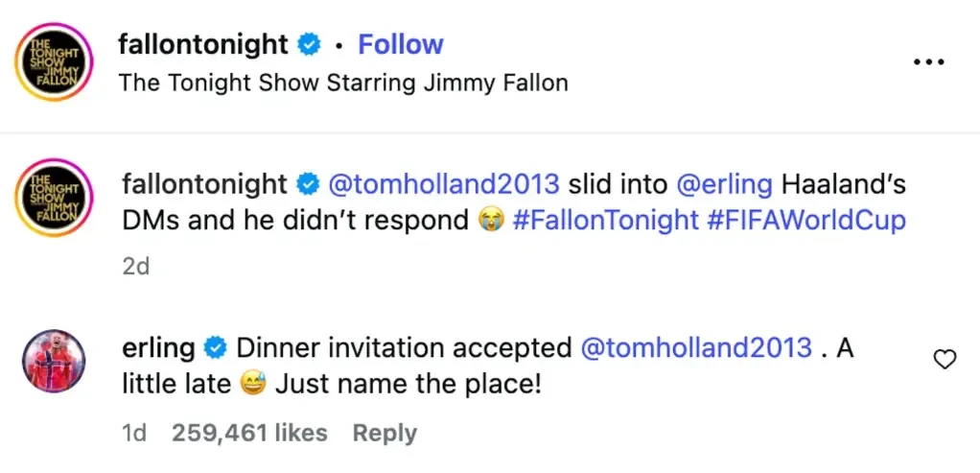The image size is (980, 473).
Task: Reply to erling's comment
Action: pyautogui.click(x=385, y=434)
